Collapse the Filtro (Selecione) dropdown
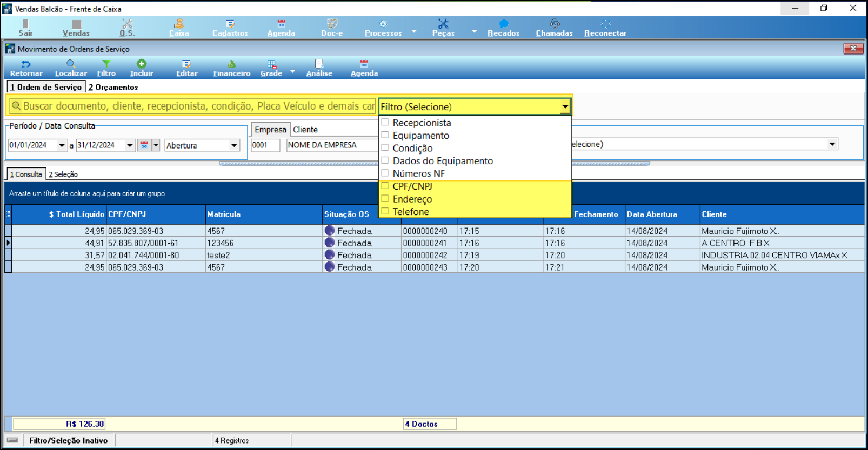 pos(565,107)
